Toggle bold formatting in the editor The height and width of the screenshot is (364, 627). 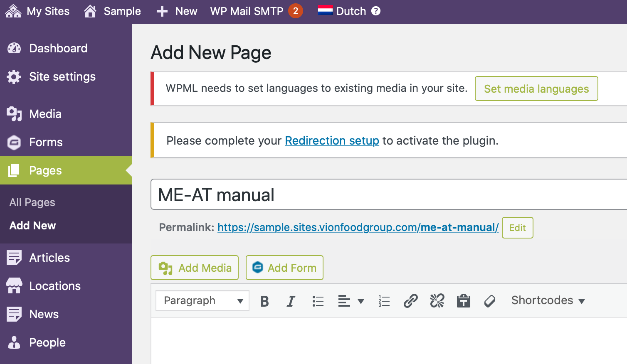(x=264, y=301)
